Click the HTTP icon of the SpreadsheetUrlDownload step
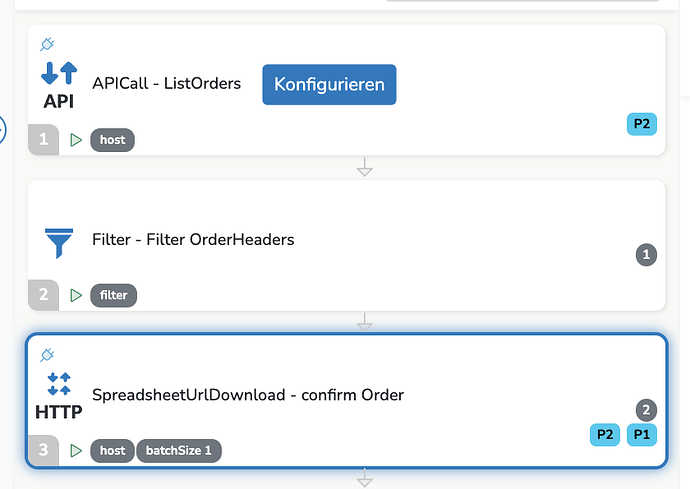The height and width of the screenshot is (489, 690). pos(59,394)
